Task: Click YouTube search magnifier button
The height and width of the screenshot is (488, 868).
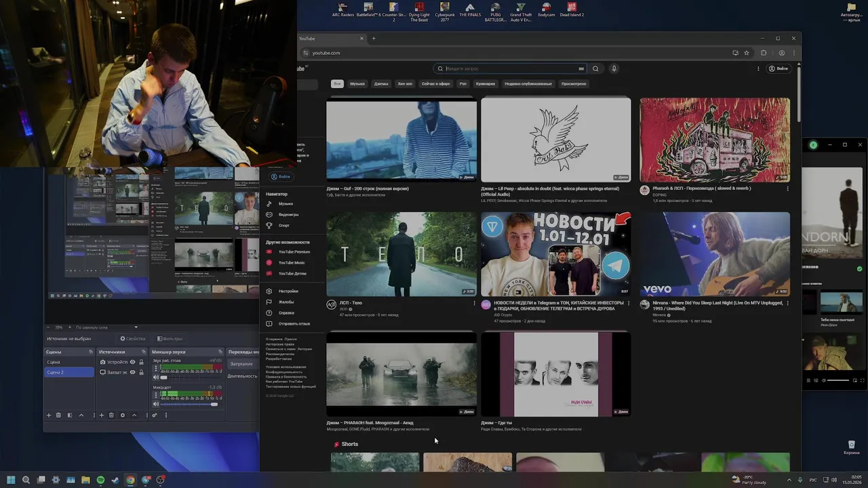Action: pyautogui.click(x=595, y=68)
